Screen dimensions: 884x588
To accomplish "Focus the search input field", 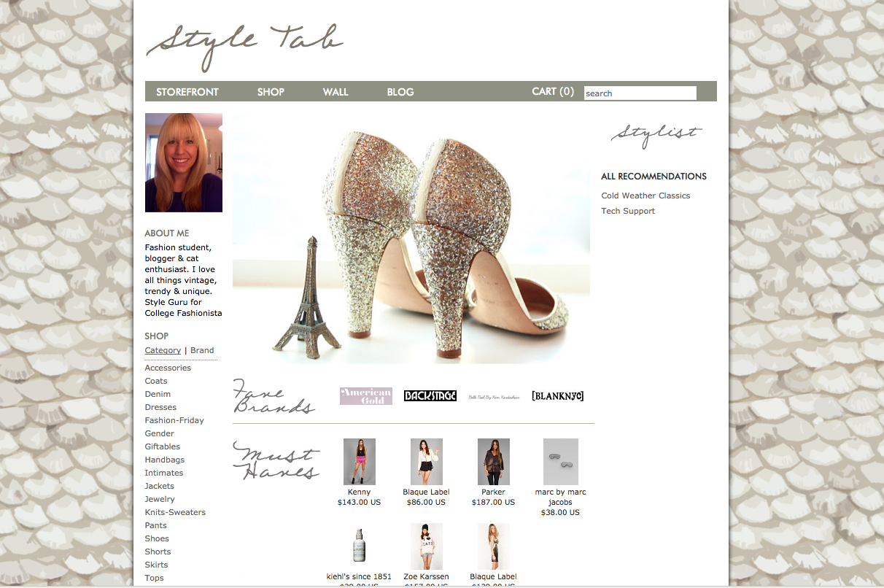I will 640,93.
